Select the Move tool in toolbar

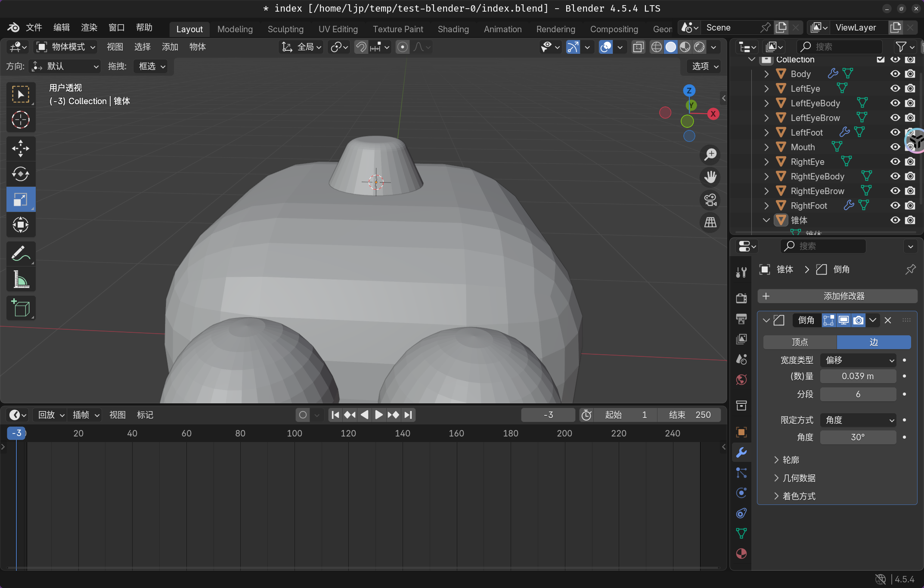20,149
